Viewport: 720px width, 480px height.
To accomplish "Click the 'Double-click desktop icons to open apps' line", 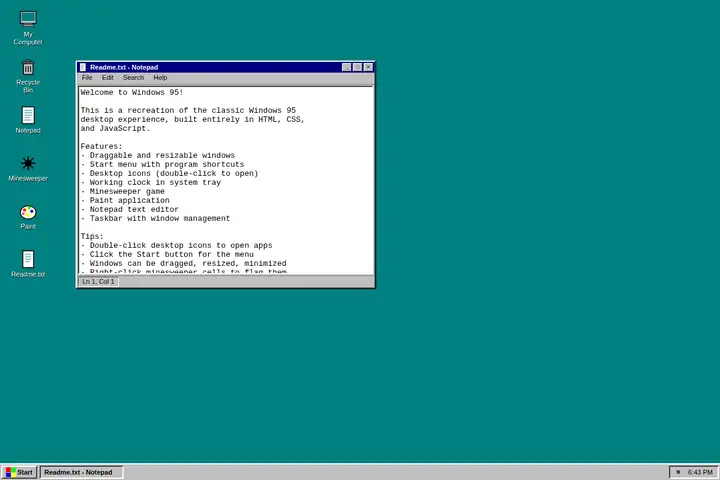I will click(176, 245).
